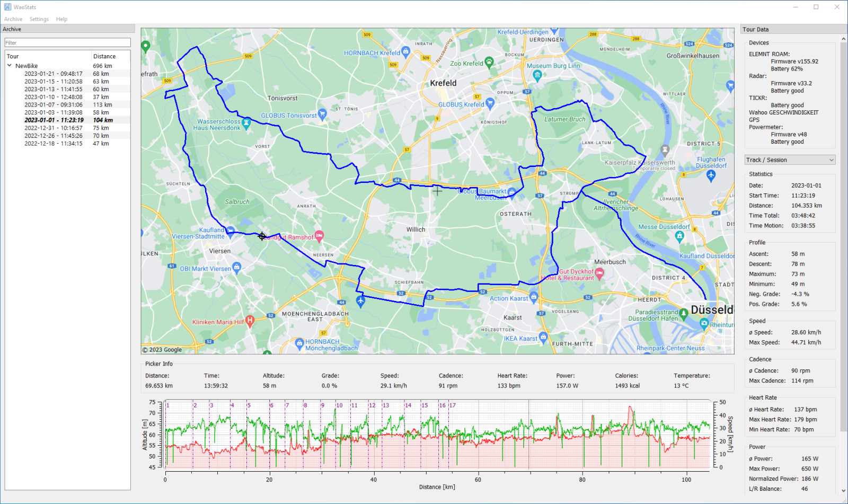Viewport: 848px width, 504px height.
Task: Select the Landgut Ramshof hotel pin
Action: click(319, 236)
